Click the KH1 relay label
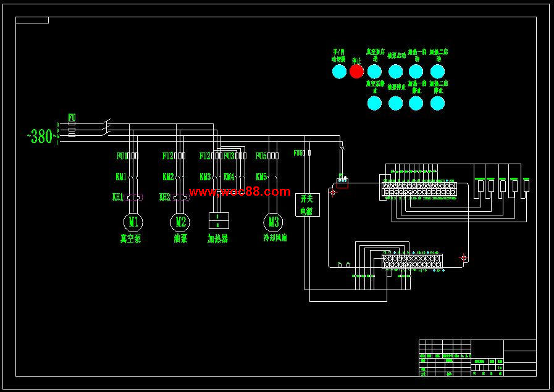Image resolution: width=554 pixels, height=392 pixels. 117,197
